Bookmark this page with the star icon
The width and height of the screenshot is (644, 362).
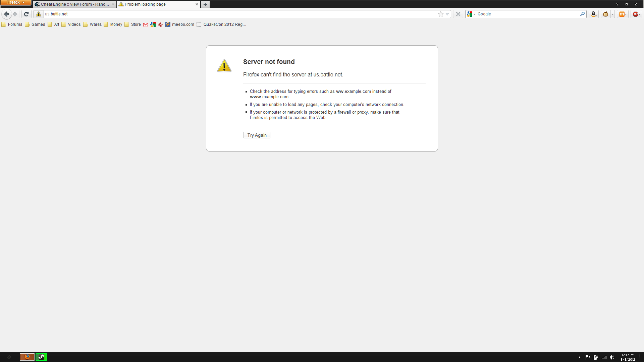(441, 14)
